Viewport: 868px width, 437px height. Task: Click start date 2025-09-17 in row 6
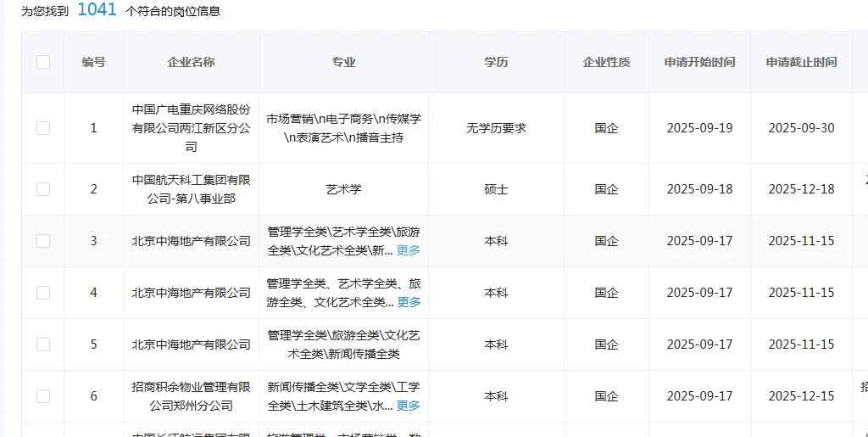pyautogui.click(x=699, y=396)
